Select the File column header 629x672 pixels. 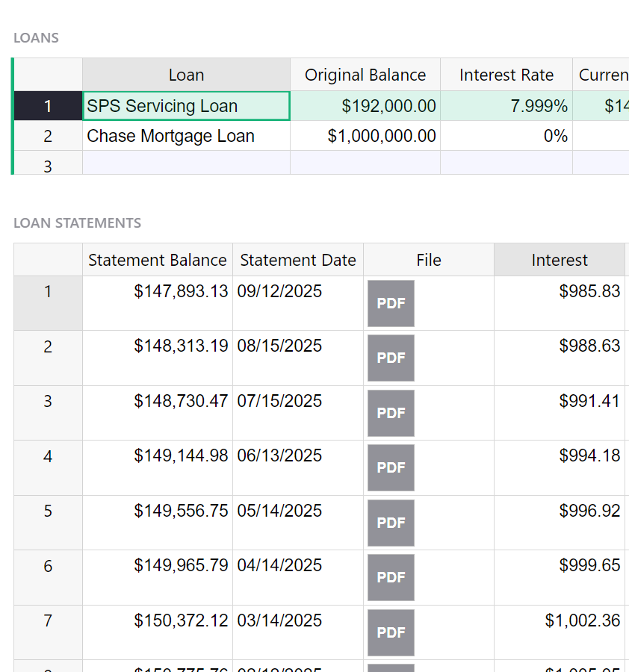(x=429, y=260)
